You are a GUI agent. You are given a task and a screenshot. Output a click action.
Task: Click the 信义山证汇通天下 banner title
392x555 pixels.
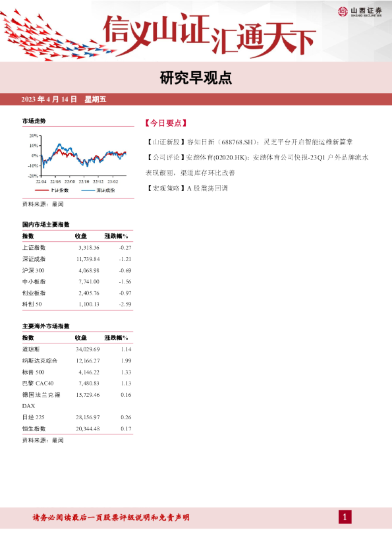(209, 35)
